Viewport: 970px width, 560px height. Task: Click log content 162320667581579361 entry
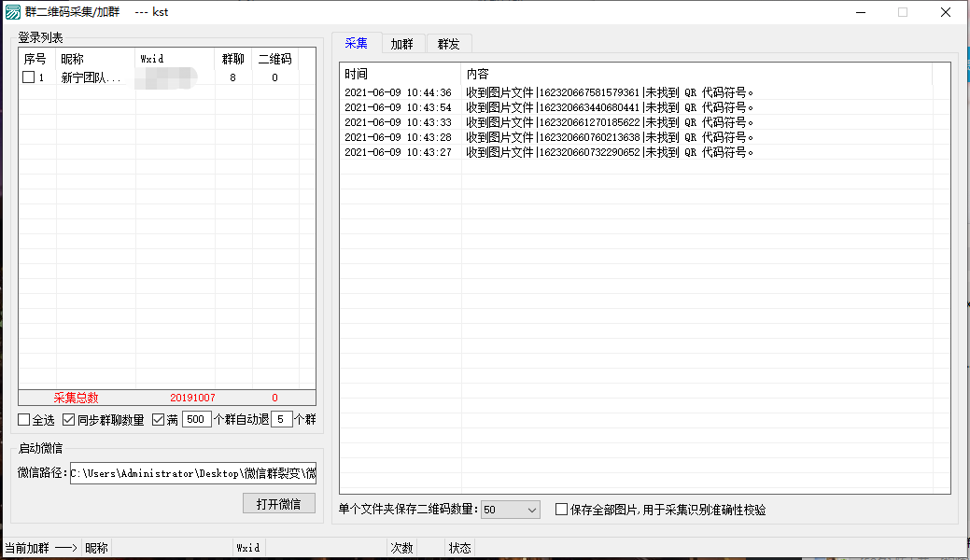pos(610,92)
